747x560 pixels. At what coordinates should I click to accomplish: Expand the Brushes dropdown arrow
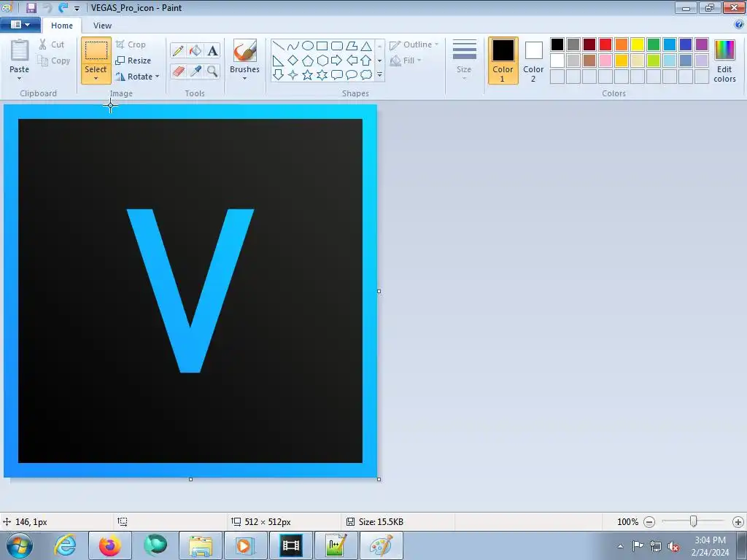coord(245,79)
